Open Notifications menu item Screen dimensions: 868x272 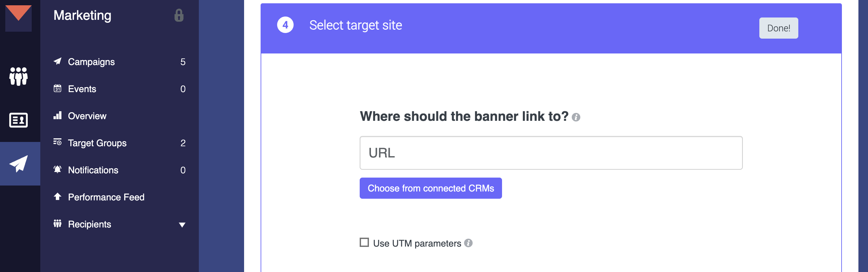[x=93, y=170]
